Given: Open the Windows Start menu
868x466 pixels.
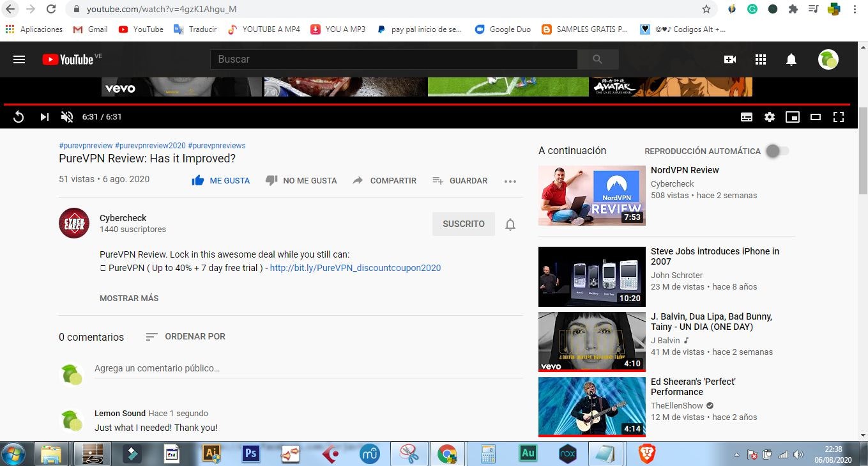Looking at the screenshot, I should [x=13, y=454].
